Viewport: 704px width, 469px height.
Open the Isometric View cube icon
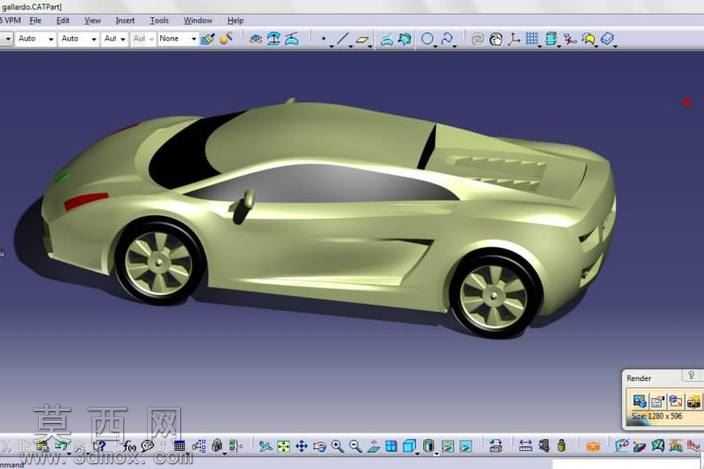coord(409,446)
